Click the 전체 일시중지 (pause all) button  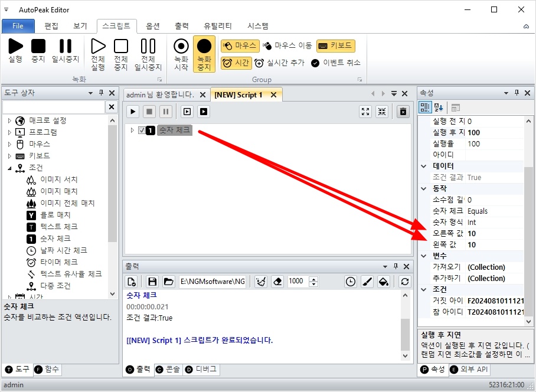click(148, 54)
